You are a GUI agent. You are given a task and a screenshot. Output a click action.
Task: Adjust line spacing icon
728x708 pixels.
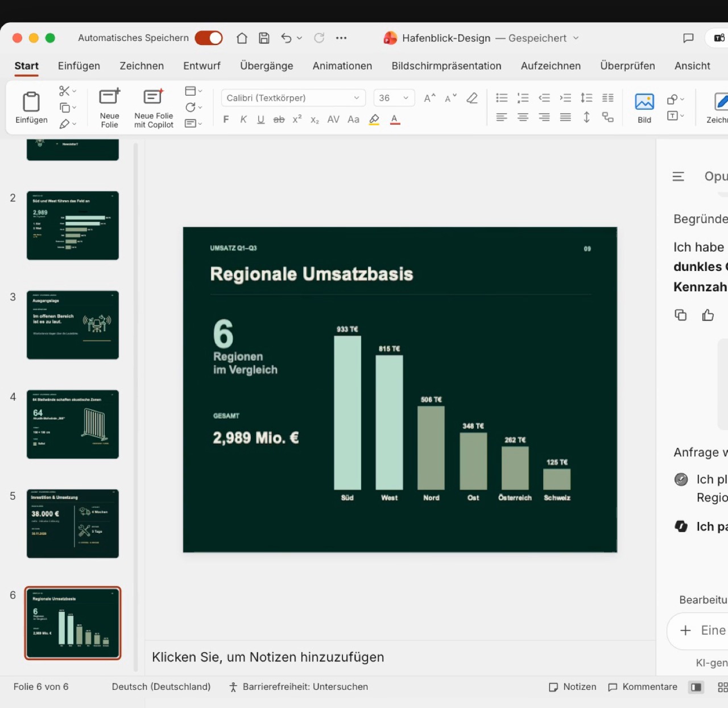586,98
